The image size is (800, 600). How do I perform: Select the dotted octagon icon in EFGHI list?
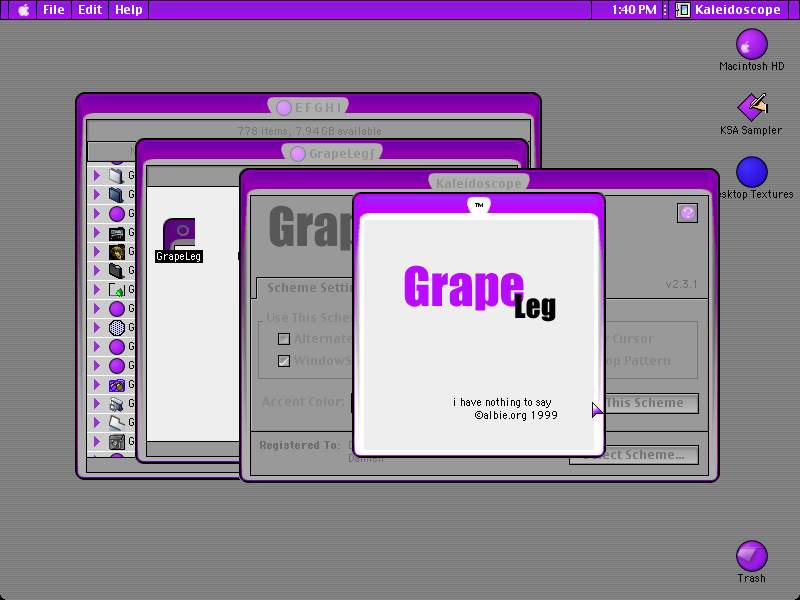[x=116, y=328]
